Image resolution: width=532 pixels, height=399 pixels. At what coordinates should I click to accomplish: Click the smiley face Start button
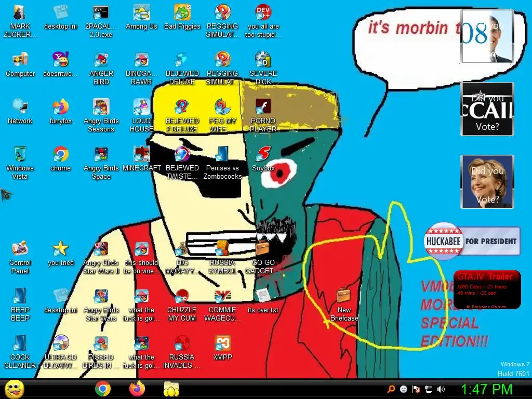pos(14,389)
